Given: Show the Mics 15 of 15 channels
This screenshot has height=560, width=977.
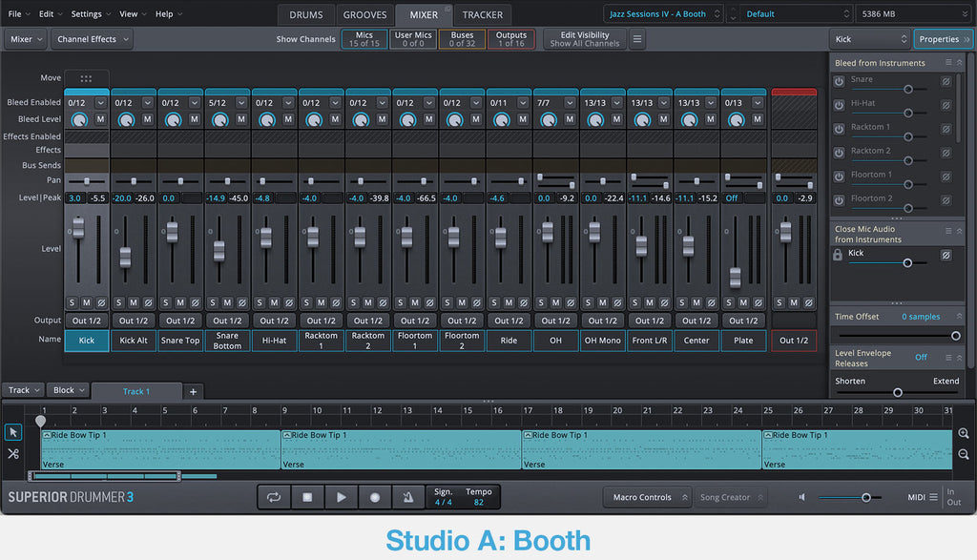Looking at the screenshot, I should [364, 39].
